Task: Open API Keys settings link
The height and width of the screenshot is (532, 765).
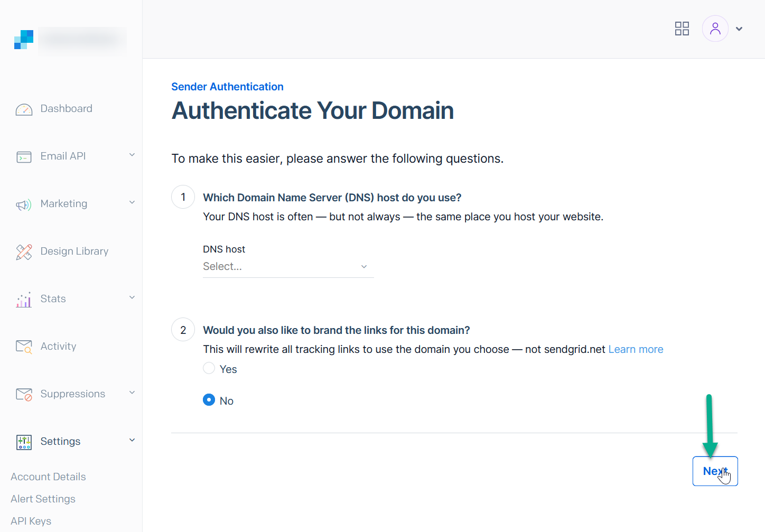Action: pos(31,521)
